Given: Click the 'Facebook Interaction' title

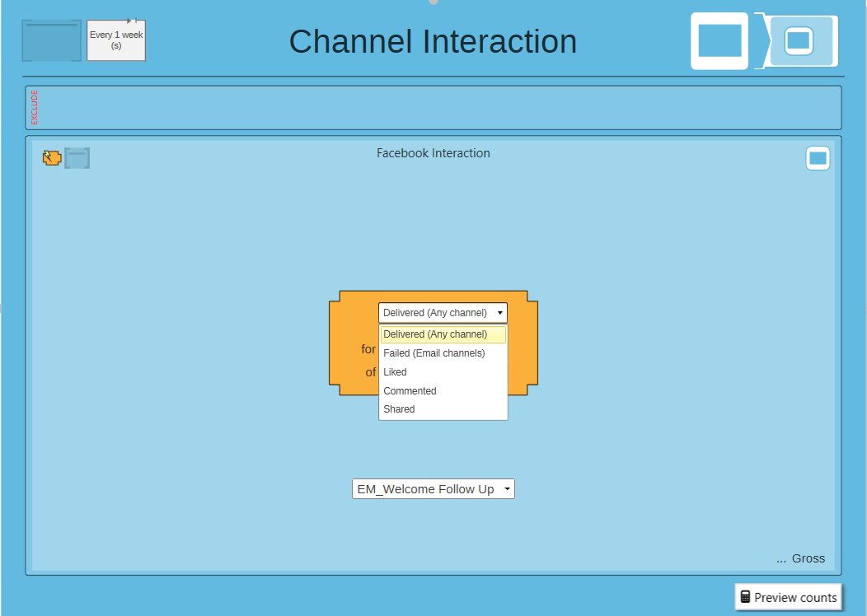Looking at the screenshot, I should tap(433, 153).
